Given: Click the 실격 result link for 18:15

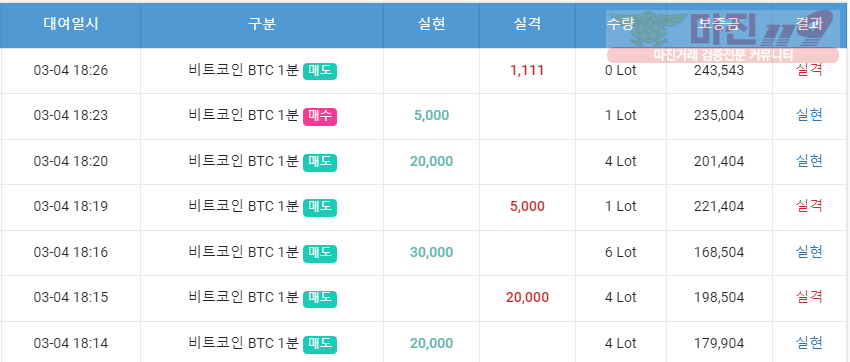Looking at the screenshot, I should [x=809, y=297].
